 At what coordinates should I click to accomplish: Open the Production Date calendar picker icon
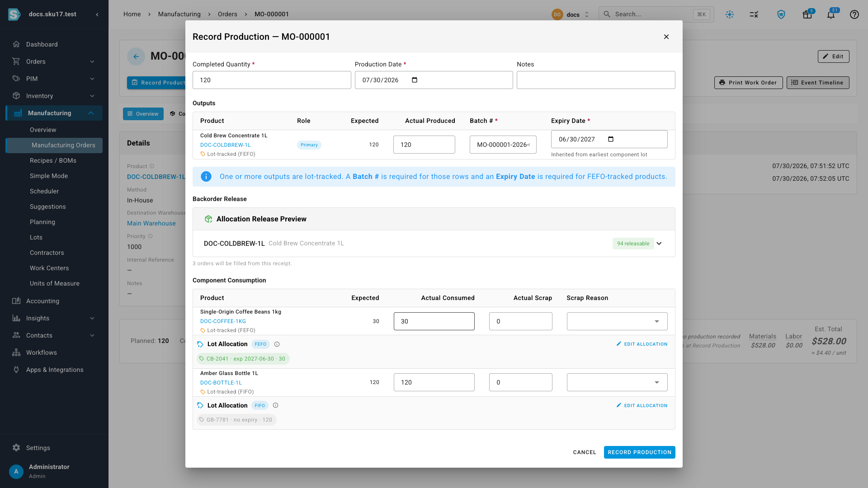[415, 80]
